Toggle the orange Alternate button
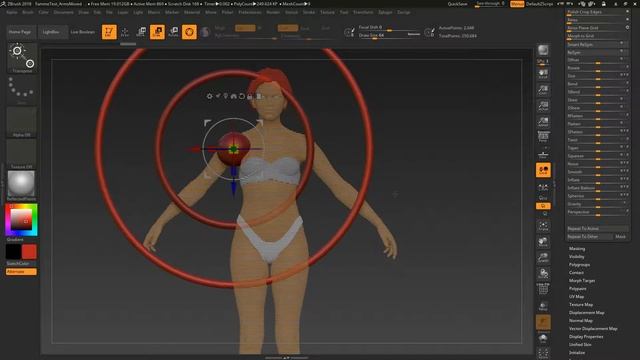Screen dimensions: 640x360 click(21, 271)
